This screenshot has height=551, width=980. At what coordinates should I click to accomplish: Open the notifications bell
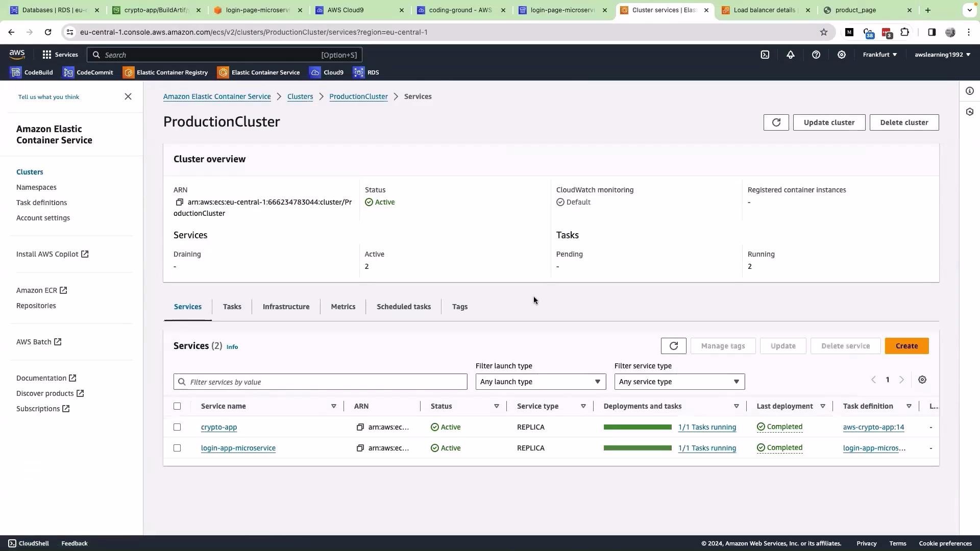pyautogui.click(x=790, y=55)
